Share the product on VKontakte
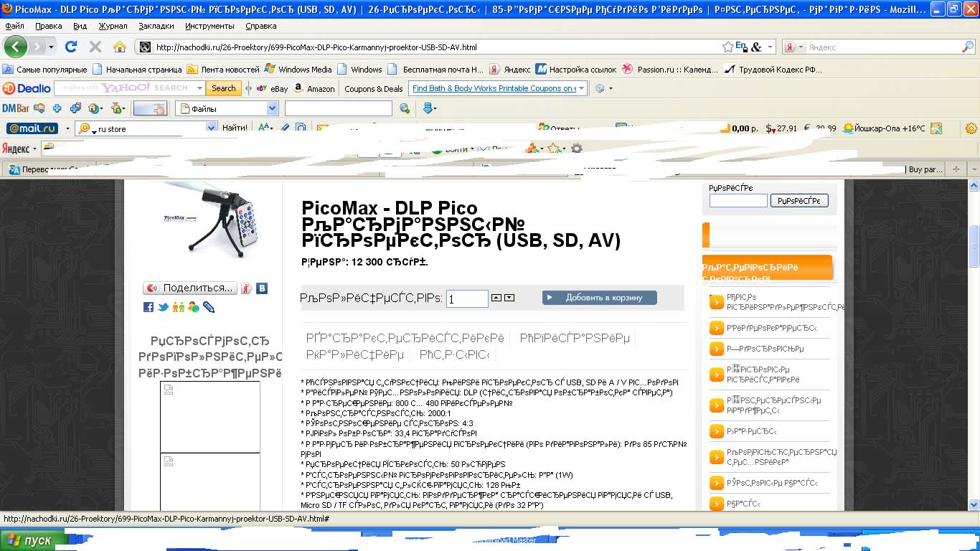 263,288
